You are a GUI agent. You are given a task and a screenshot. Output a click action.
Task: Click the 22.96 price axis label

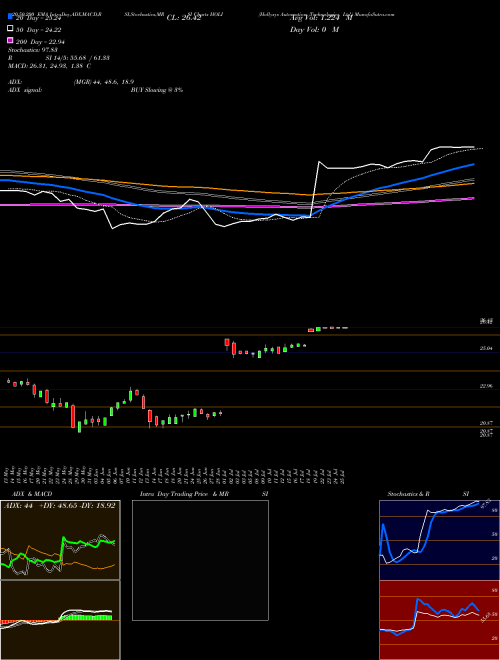pos(487,386)
